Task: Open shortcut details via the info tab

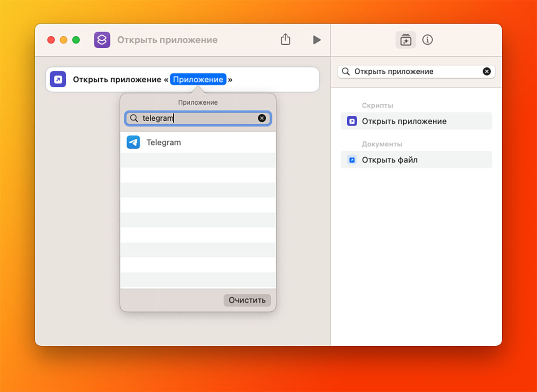Action: point(427,40)
